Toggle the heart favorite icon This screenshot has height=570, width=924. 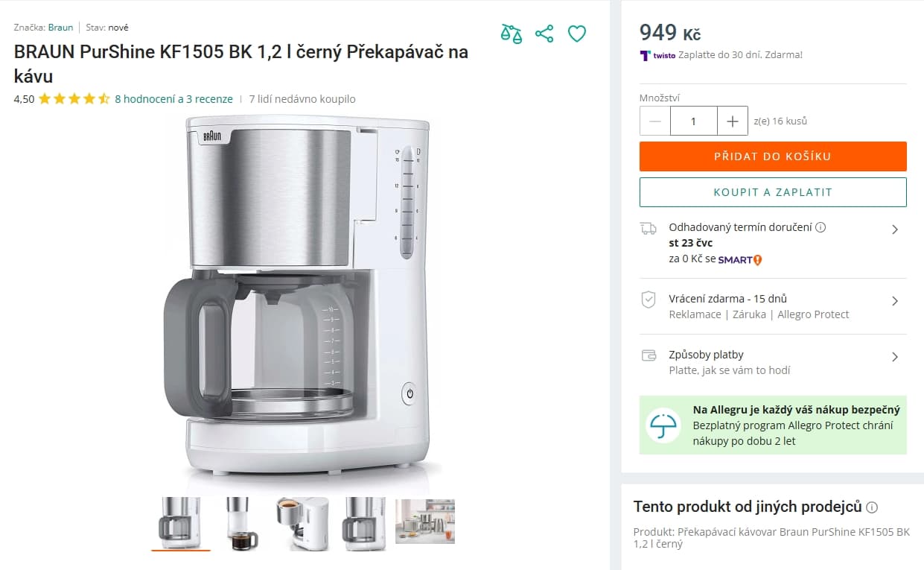(577, 34)
